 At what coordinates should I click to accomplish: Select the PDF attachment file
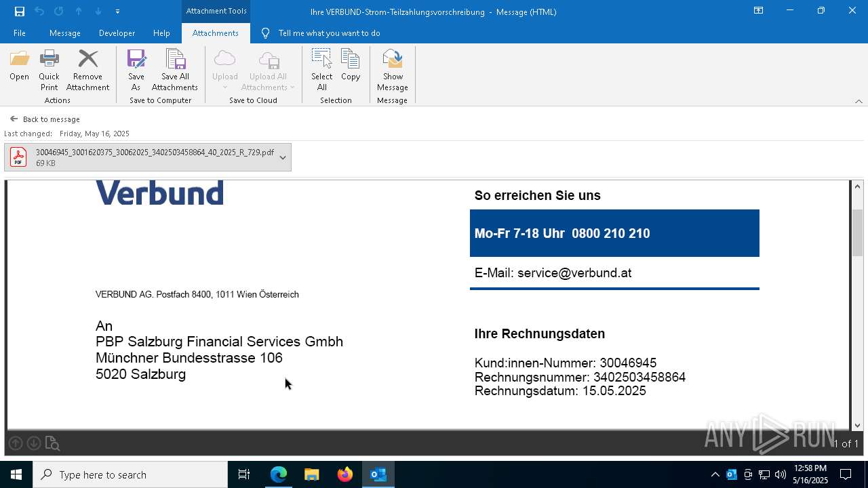pyautogui.click(x=140, y=157)
